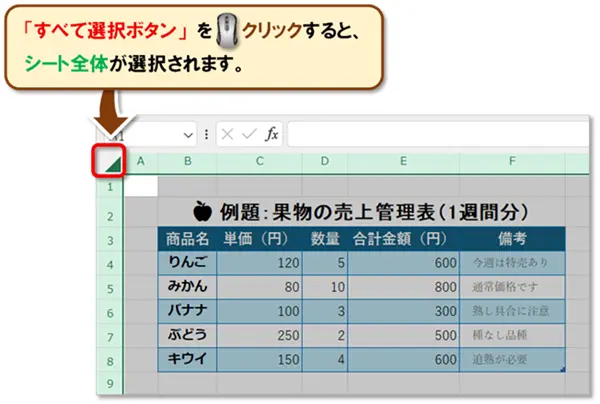Select row 8 header
This screenshot has width=600, height=404.
point(110,361)
